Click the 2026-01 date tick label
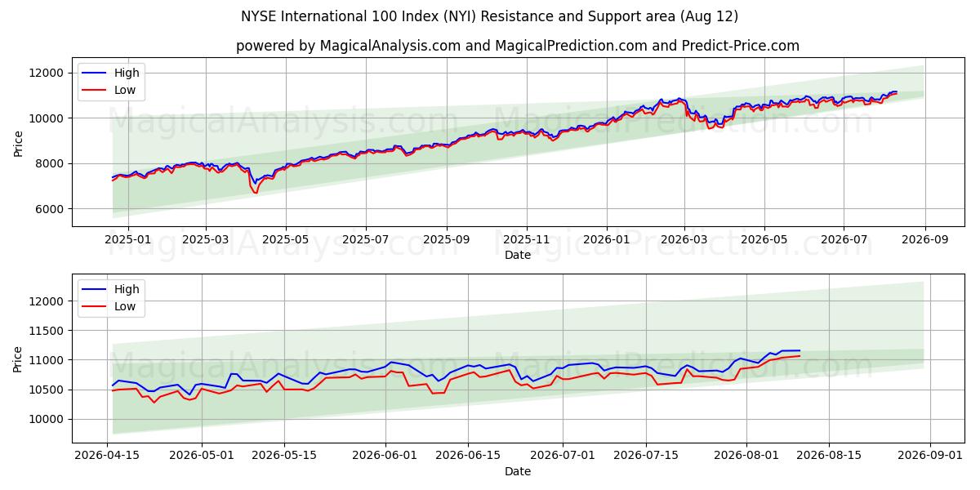The height and width of the screenshot is (490, 980). 607,239
